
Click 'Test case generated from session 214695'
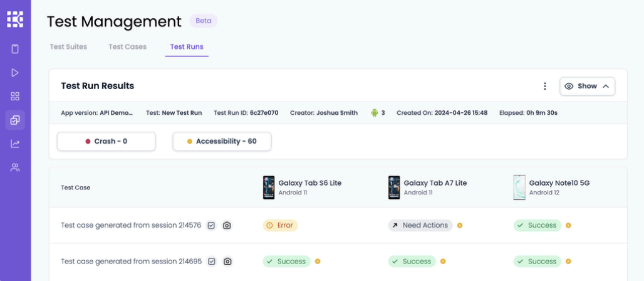click(132, 262)
